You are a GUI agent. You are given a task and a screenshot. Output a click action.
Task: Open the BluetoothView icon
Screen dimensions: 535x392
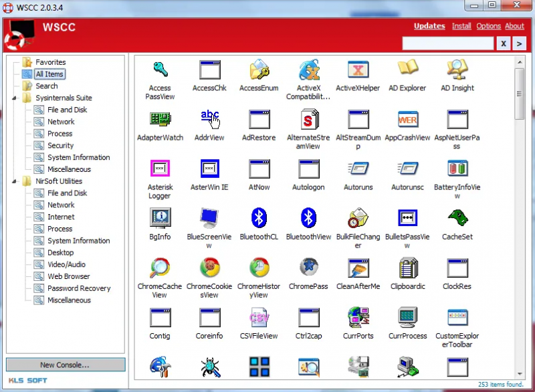[308, 218]
